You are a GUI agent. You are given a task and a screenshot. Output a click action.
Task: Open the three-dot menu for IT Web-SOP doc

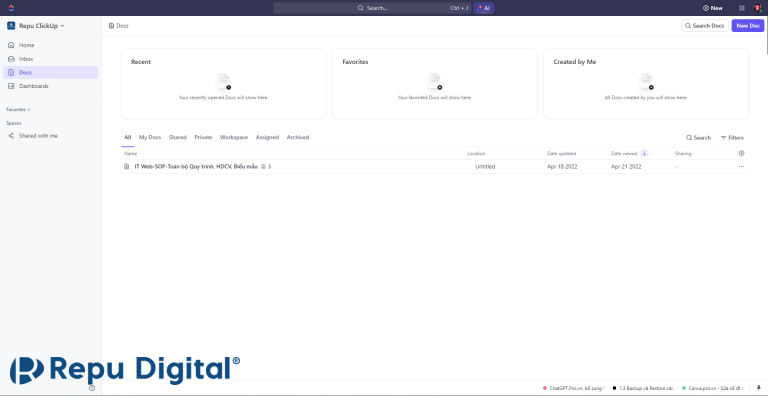pos(741,167)
